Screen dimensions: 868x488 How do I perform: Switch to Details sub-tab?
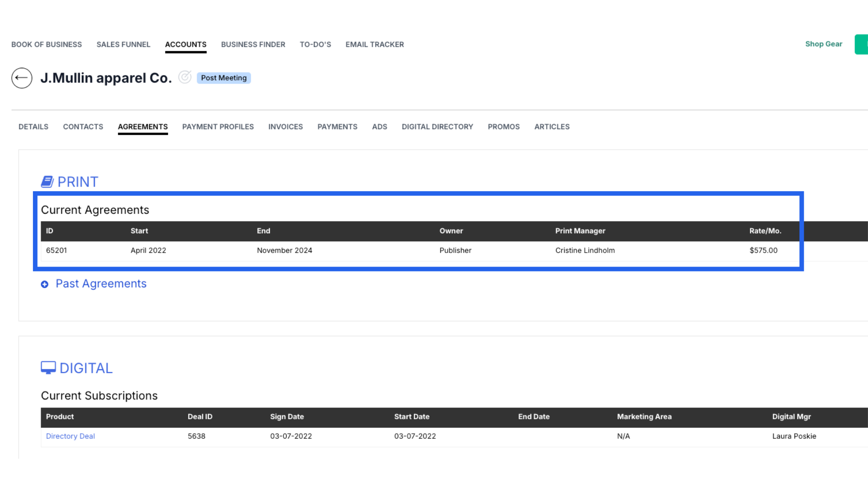33,127
